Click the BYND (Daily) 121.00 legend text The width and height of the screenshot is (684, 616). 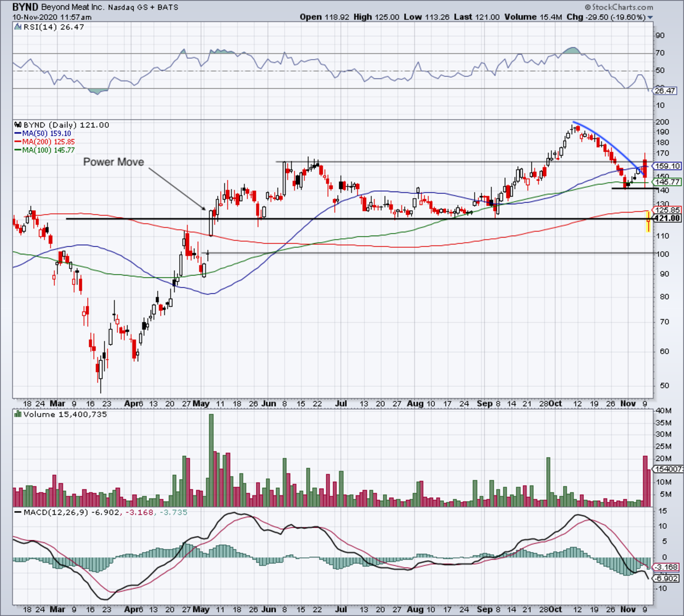(66, 125)
